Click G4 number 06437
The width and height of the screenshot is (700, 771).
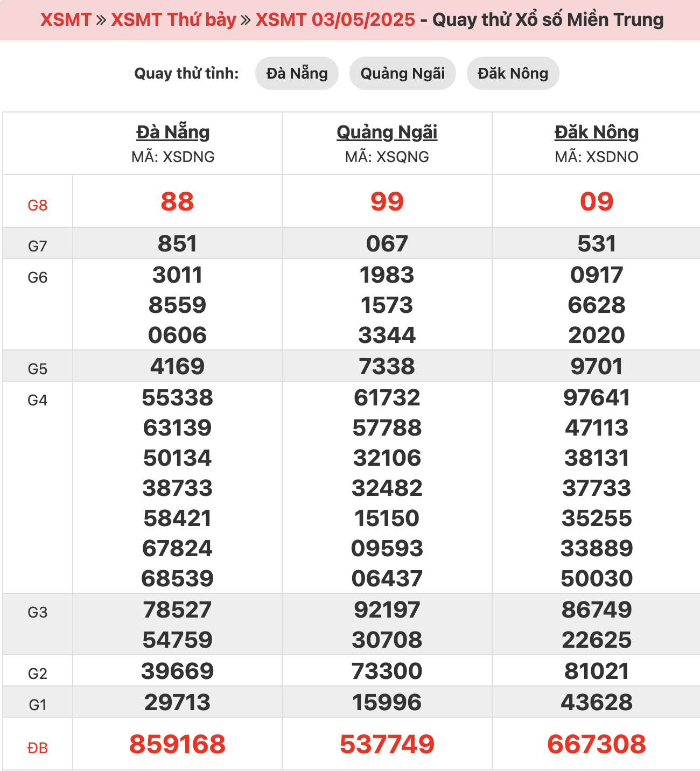pos(387,578)
